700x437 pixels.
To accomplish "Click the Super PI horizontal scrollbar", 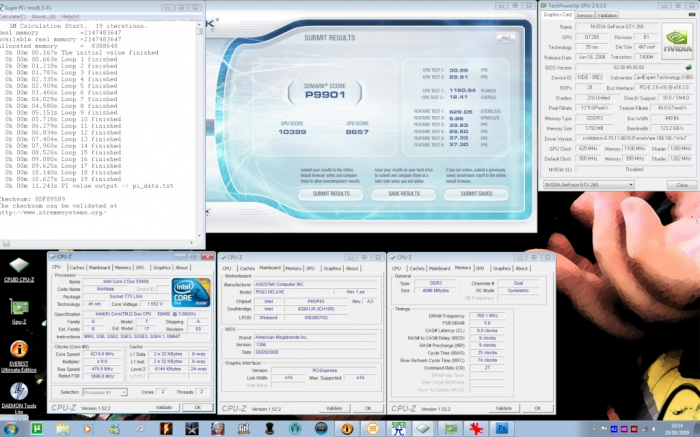I will pyautogui.click(x=98, y=243).
